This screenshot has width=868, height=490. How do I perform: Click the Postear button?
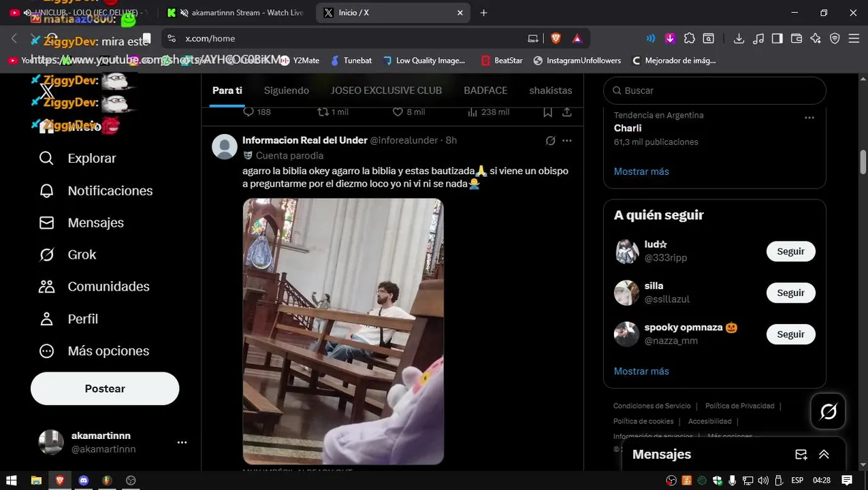coord(105,389)
